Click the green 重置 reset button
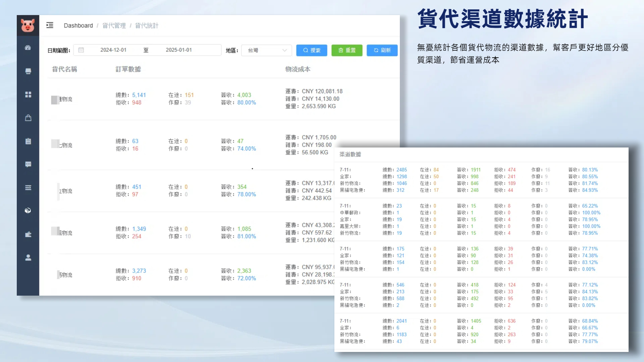The width and height of the screenshot is (644, 362). (x=347, y=50)
